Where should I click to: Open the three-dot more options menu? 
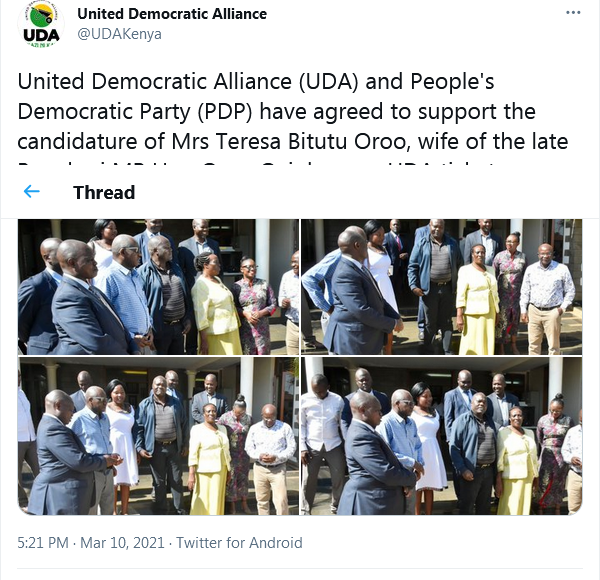click(x=573, y=13)
